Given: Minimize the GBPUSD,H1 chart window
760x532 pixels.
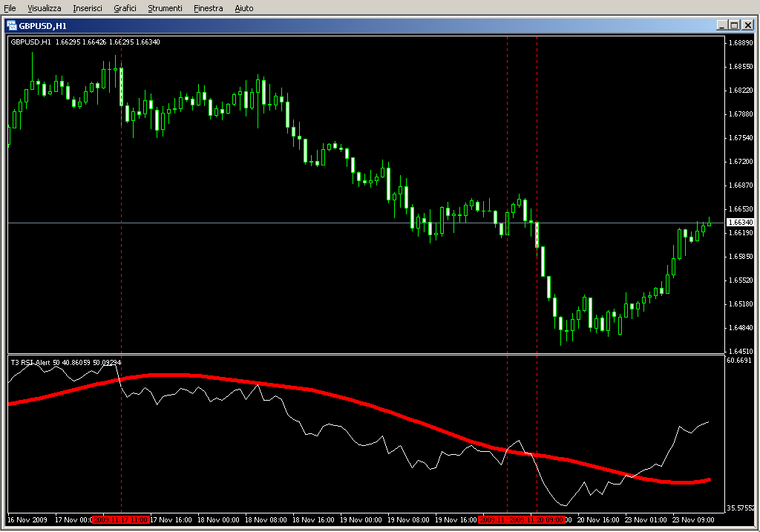Looking at the screenshot, I should [722, 25].
